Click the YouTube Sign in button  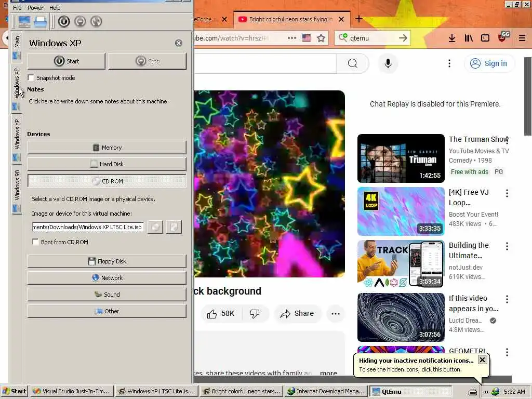click(x=489, y=63)
